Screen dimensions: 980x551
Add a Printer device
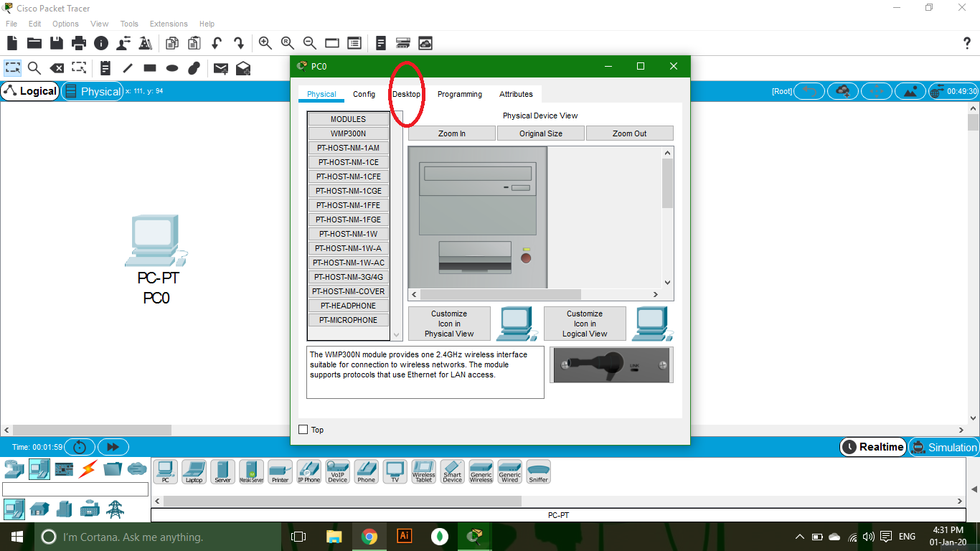coord(280,472)
